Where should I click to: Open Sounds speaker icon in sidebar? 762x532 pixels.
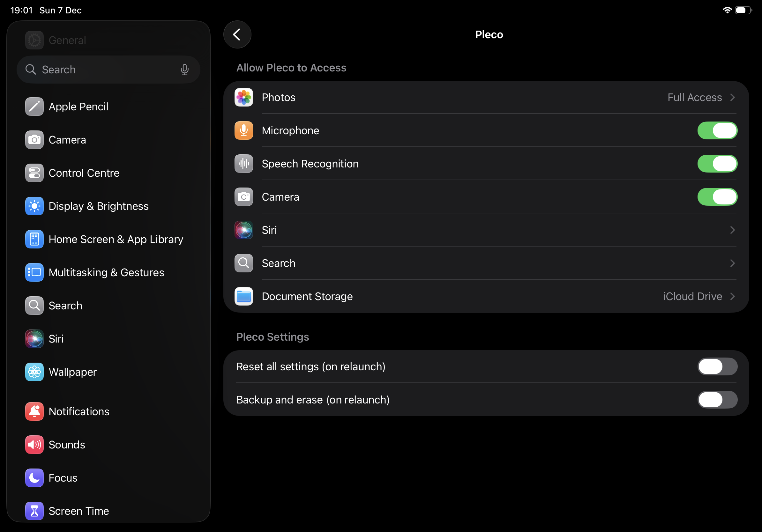tap(34, 444)
